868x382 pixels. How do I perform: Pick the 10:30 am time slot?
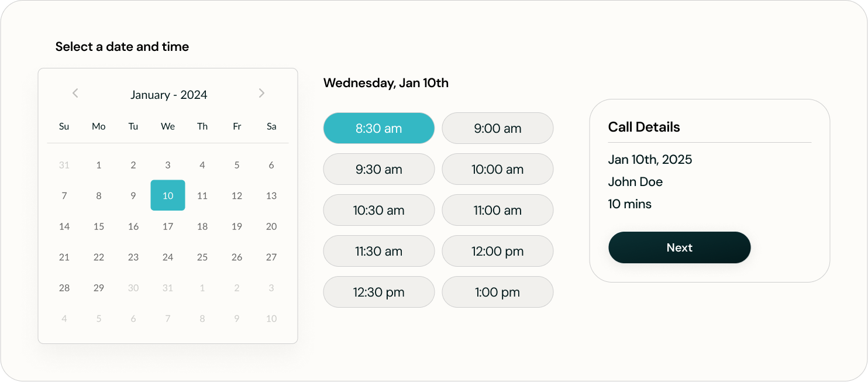point(379,210)
